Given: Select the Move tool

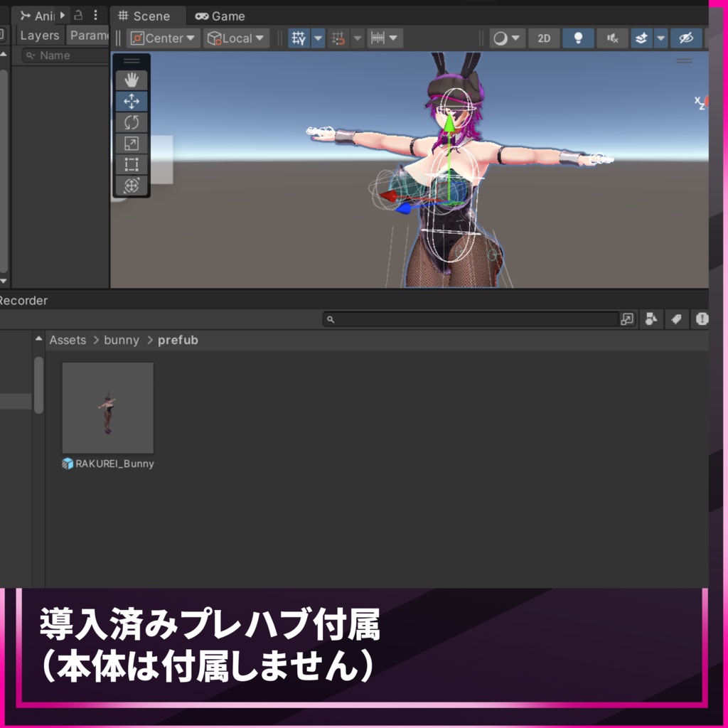Looking at the screenshot, I should [131, 101].
